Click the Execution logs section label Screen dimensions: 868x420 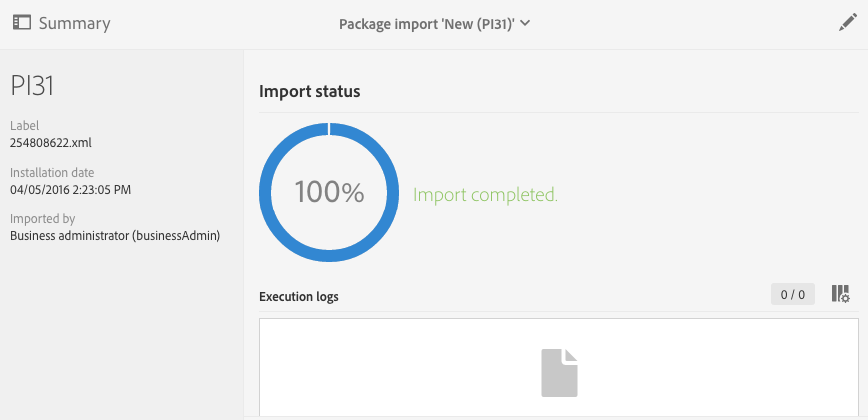[298, 297]
